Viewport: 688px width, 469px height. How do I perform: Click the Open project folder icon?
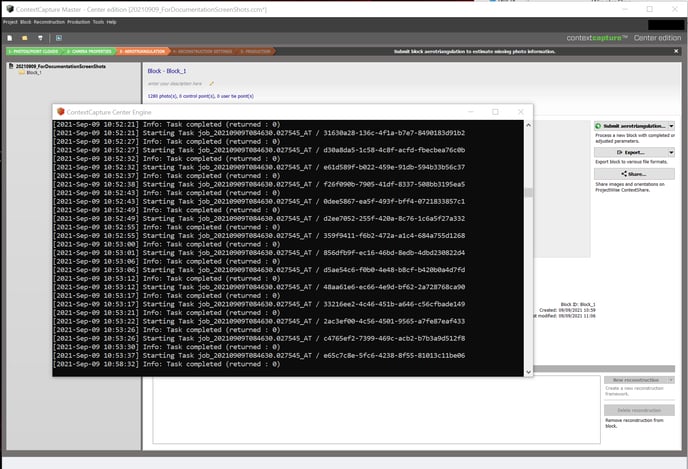click(x=25, y=38)
